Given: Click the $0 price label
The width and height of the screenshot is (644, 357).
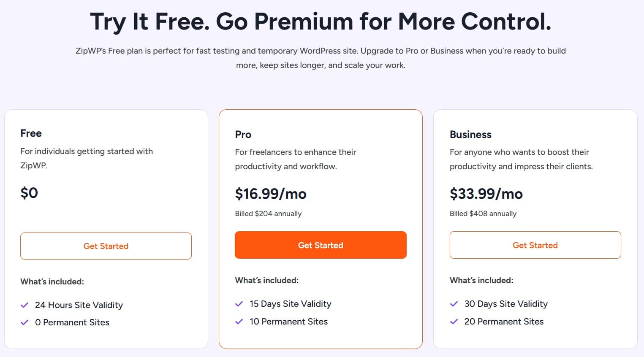Looking at the screenshot, I should tap(29, 193).
